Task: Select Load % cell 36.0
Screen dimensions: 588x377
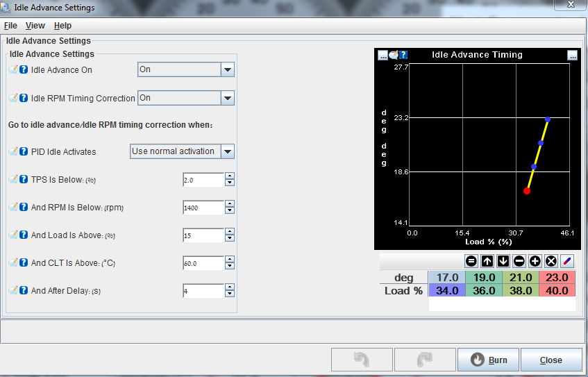Action: (484, 290)
